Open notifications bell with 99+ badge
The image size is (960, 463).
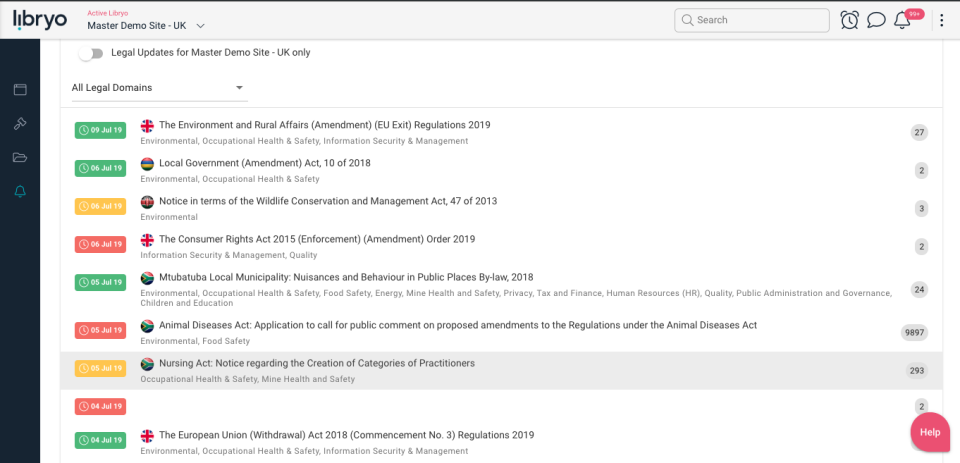[x=904, y=20]
